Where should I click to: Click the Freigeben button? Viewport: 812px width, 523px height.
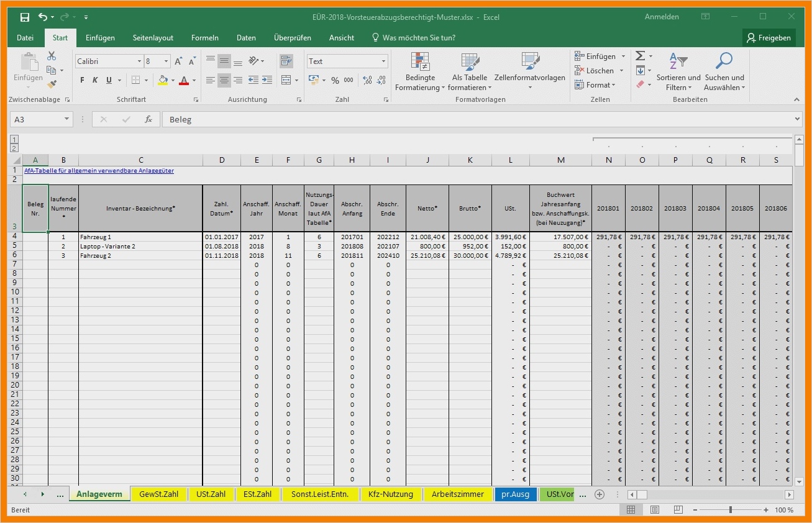769,37
